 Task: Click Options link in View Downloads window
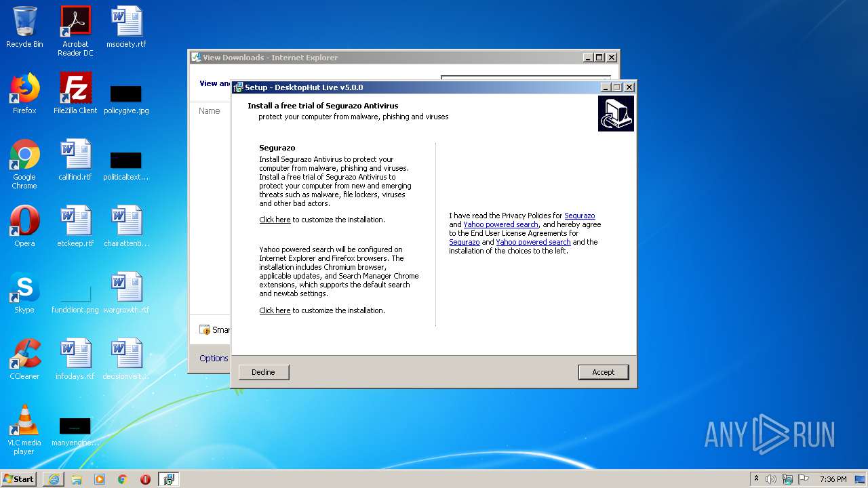pos(214,359)
